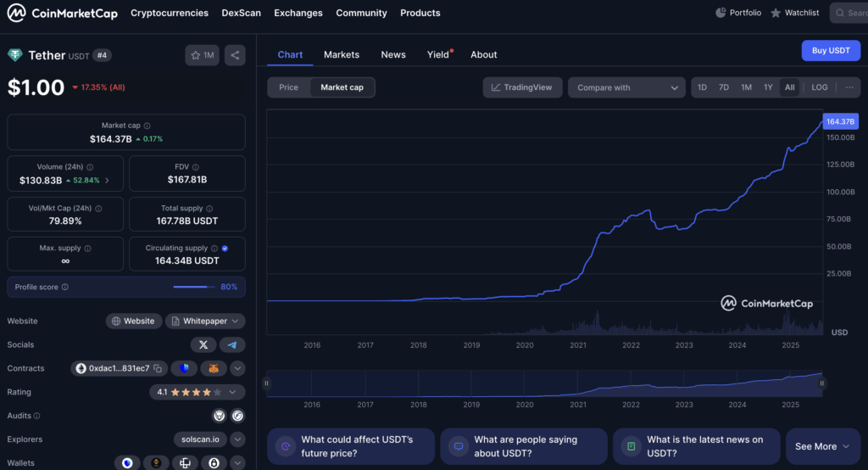Open the second wallet icon in Wallets
The height and width of the screenshot is (470, 868).
coord(156,463)
